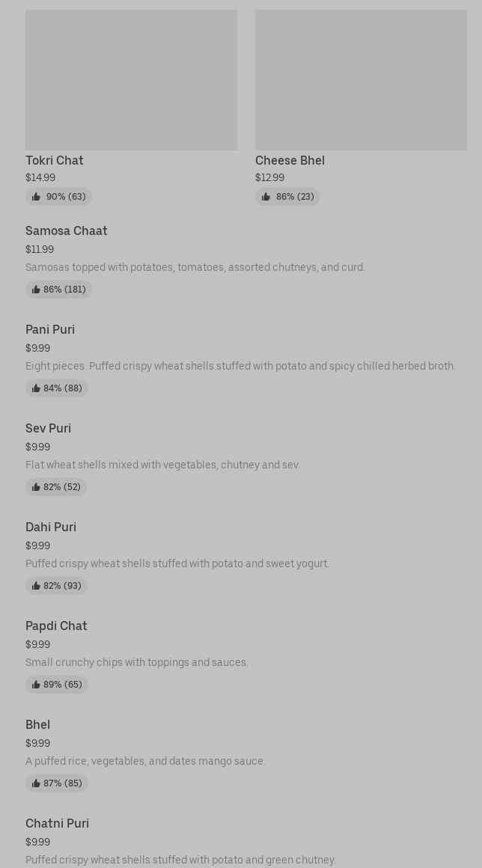Viewport: 482px width, 868px height.
Task: Open the Pani Puri item title
Action: (x=50, y=329)
